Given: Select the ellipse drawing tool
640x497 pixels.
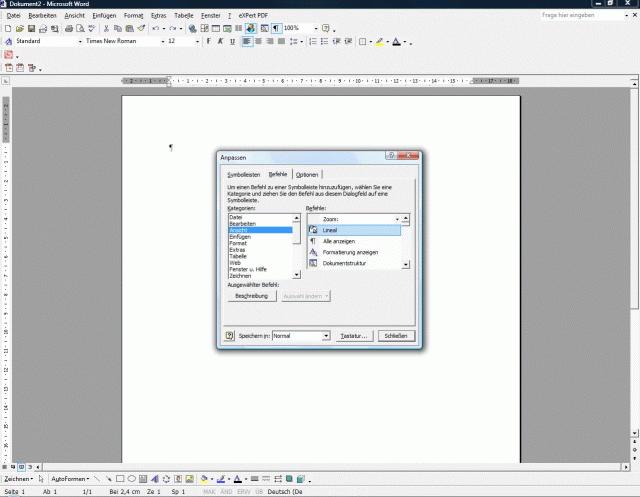Looking at the screenshot, I should 131,479.
